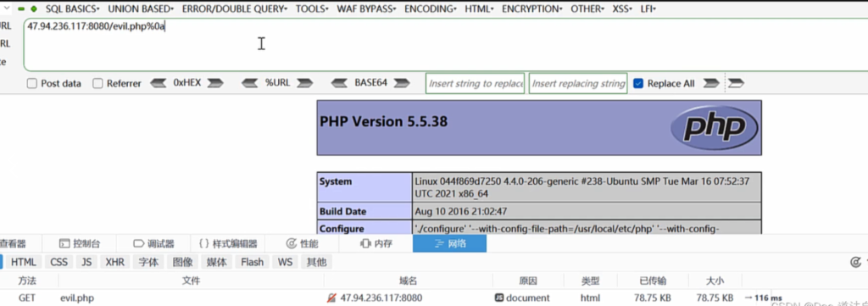Filter network requests by CSS
Screen dimensions: 868x306
(x=58, y=262)
